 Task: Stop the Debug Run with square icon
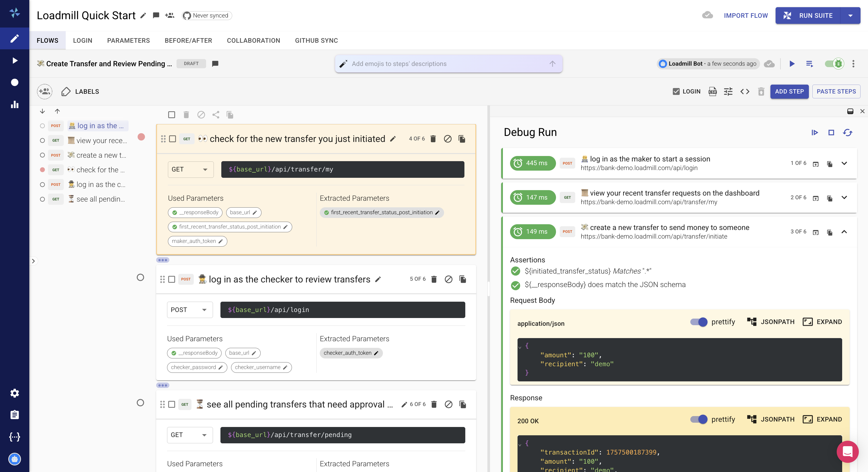click(x=831, y=133)
